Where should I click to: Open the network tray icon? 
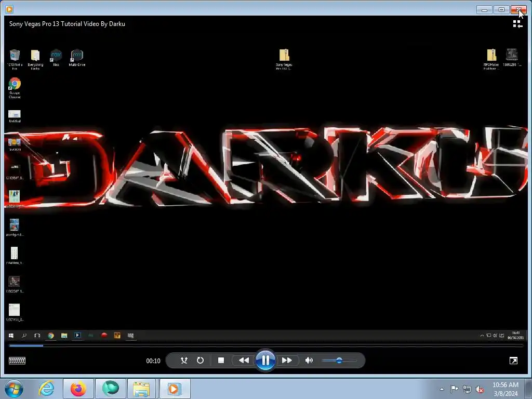pos(467,389)
